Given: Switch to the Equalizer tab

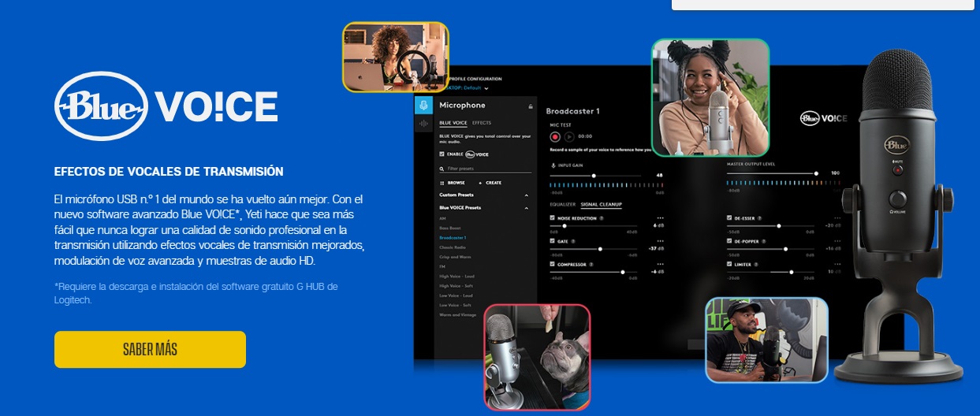Looking at the screenshot, I should pyautogui.click(x=563, y=204).
